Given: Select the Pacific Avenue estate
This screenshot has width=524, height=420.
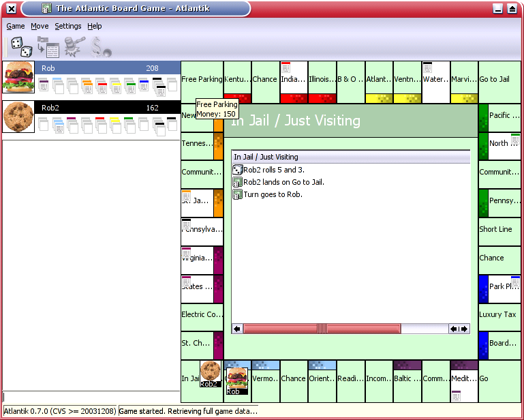Looking at the screenshot, I should (499, 118).
